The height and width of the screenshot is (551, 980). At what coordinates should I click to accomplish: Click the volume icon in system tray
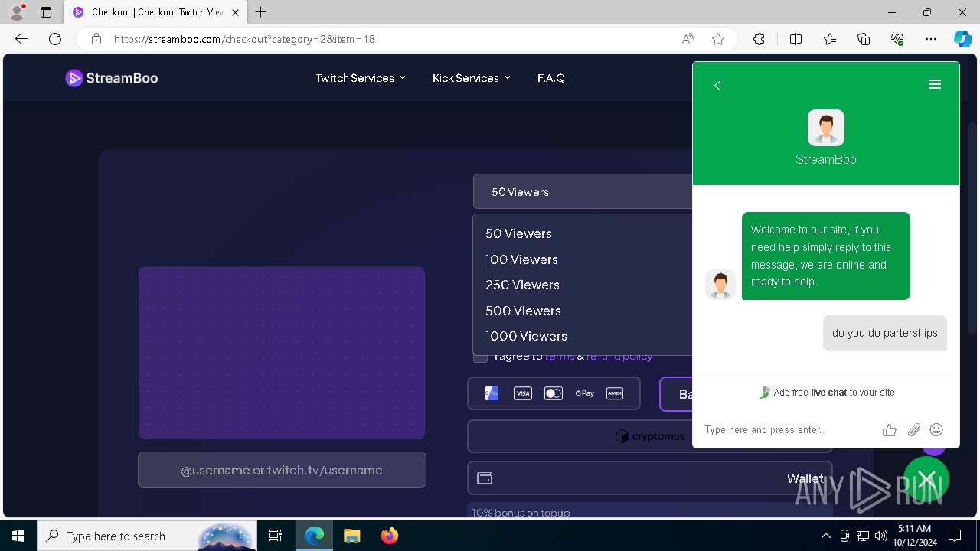click(880, 536)
